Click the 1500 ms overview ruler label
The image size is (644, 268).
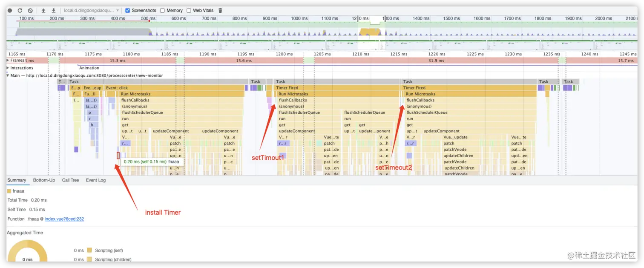click(x=451, y=18)
